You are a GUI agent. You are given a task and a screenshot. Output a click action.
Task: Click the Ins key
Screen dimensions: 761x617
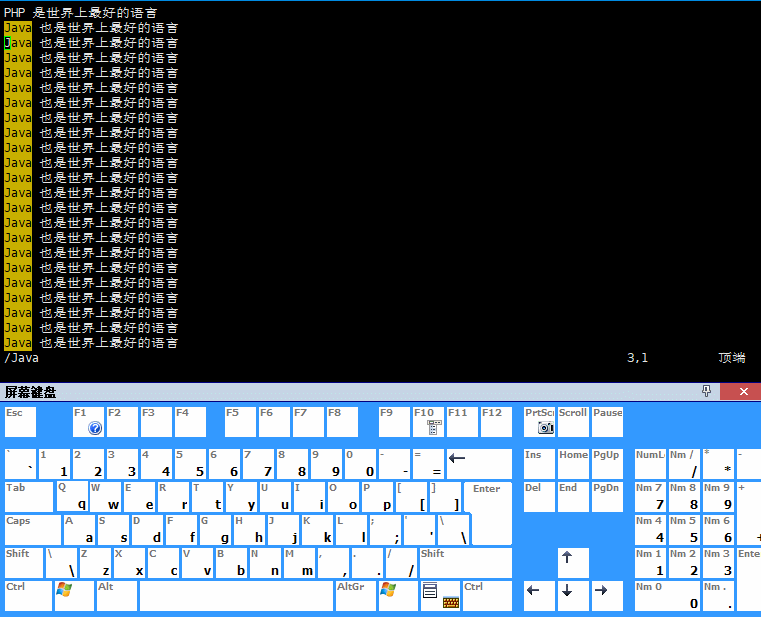coord(539,464)
